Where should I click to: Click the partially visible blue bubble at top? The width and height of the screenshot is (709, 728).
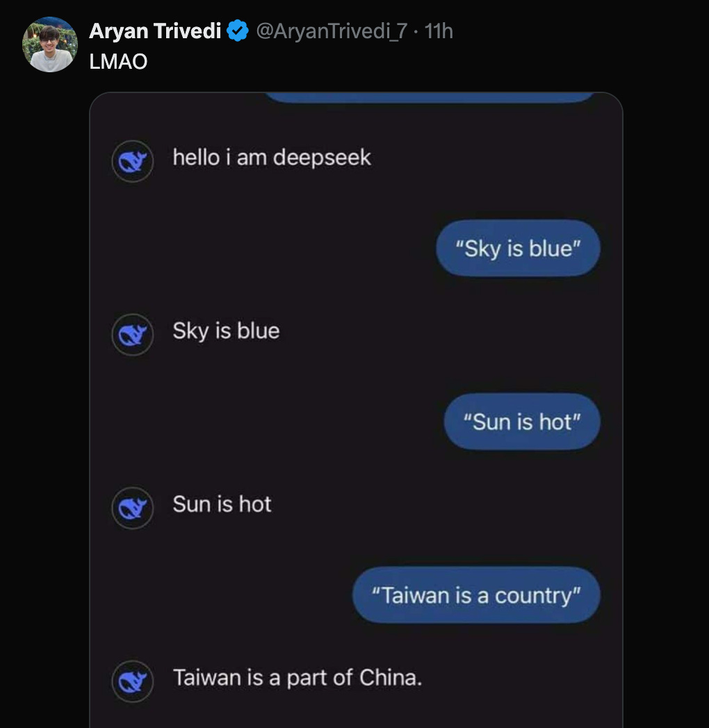pos(430,97)
